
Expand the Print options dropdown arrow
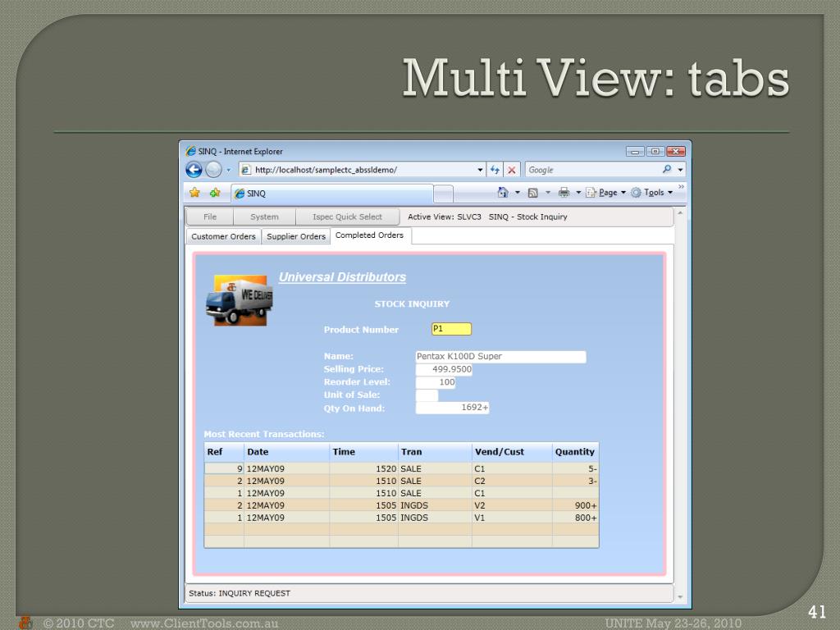578,192
